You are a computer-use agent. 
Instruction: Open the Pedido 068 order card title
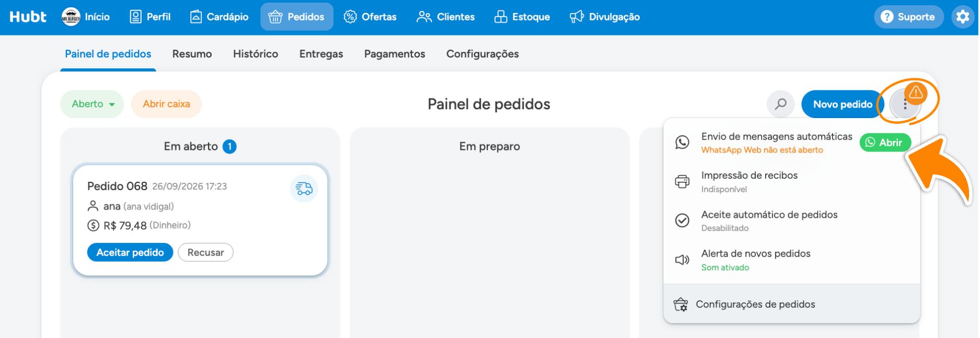(x=118, y=186)
